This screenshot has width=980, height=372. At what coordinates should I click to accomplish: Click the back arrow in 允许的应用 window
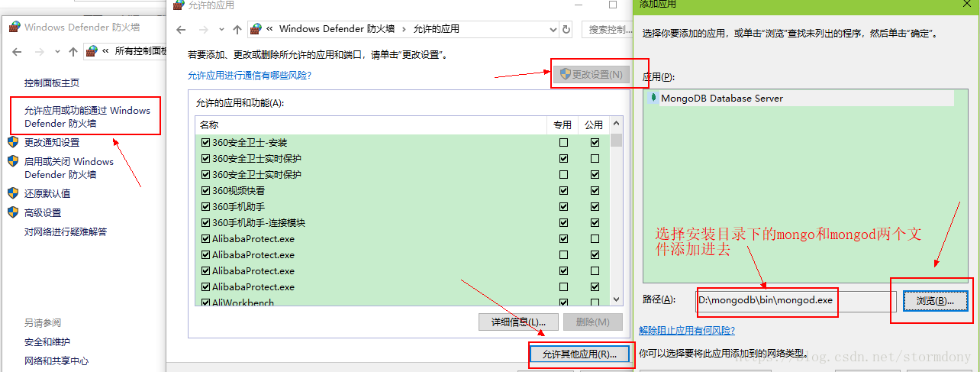(x=181, y=30)
